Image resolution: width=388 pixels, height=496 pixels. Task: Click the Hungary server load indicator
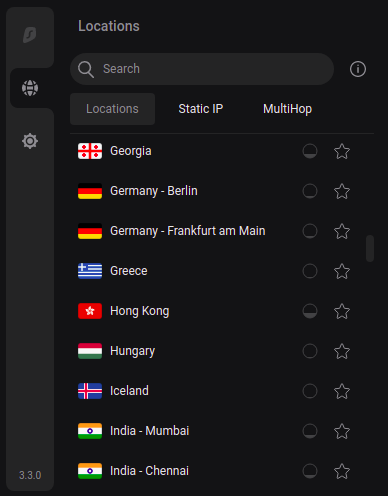pos(310,351)
